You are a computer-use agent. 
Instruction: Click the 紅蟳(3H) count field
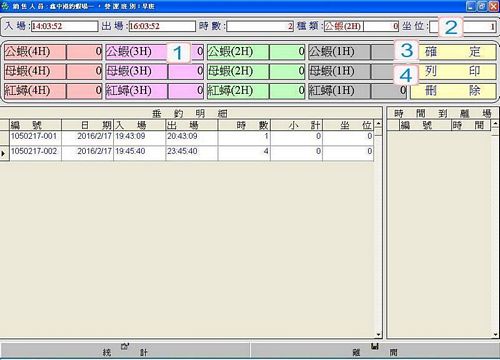(186, 91)
